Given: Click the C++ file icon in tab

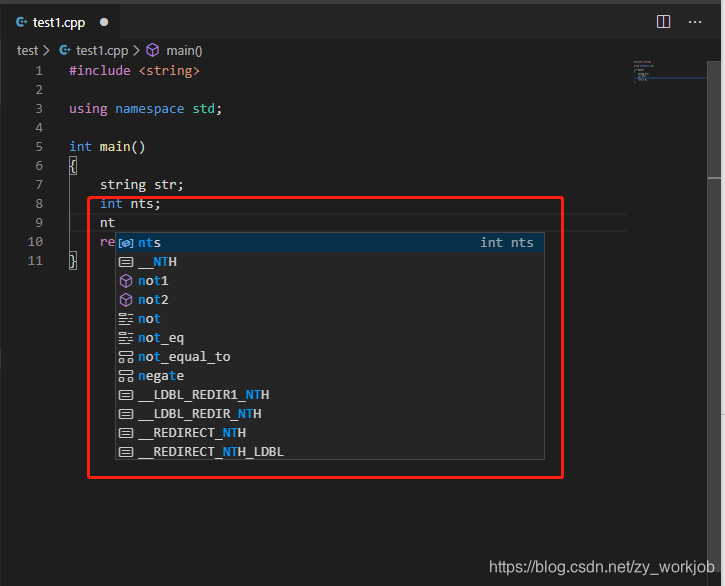Looking at the screenshot, I should click(21, 22).
